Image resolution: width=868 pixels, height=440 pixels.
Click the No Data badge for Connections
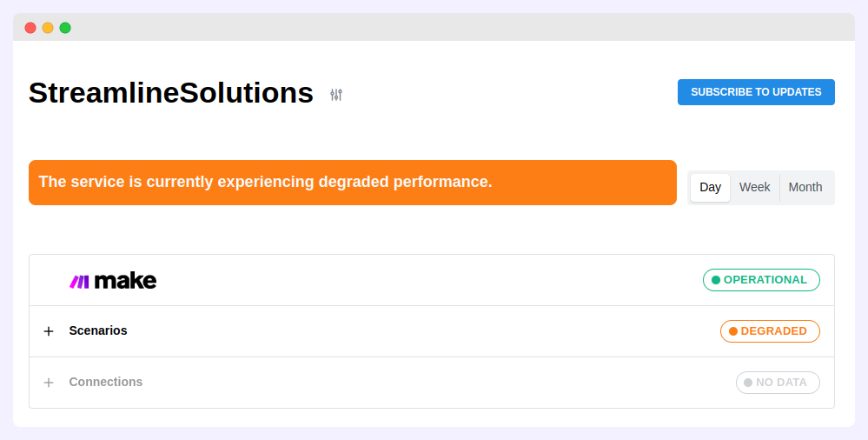click(x=778, y=383)
